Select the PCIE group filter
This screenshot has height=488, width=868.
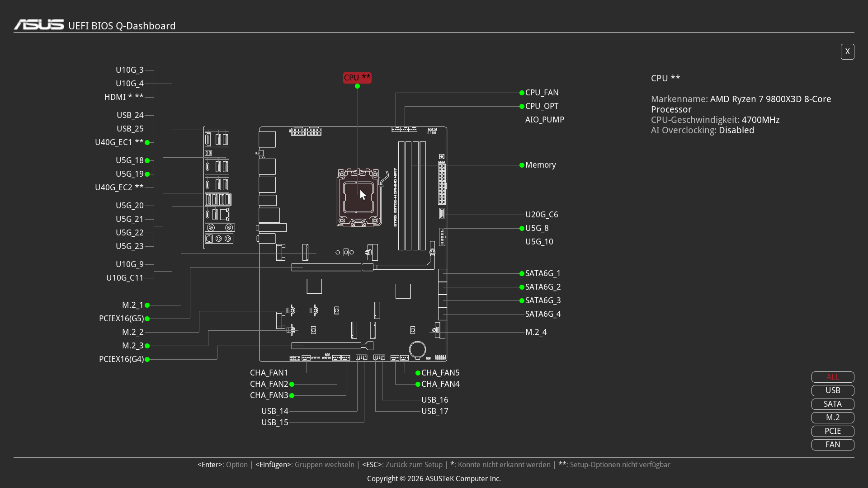833,431
